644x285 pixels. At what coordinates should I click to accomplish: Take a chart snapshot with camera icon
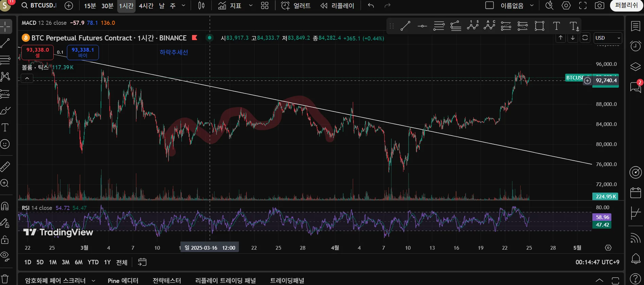point(599,6)
